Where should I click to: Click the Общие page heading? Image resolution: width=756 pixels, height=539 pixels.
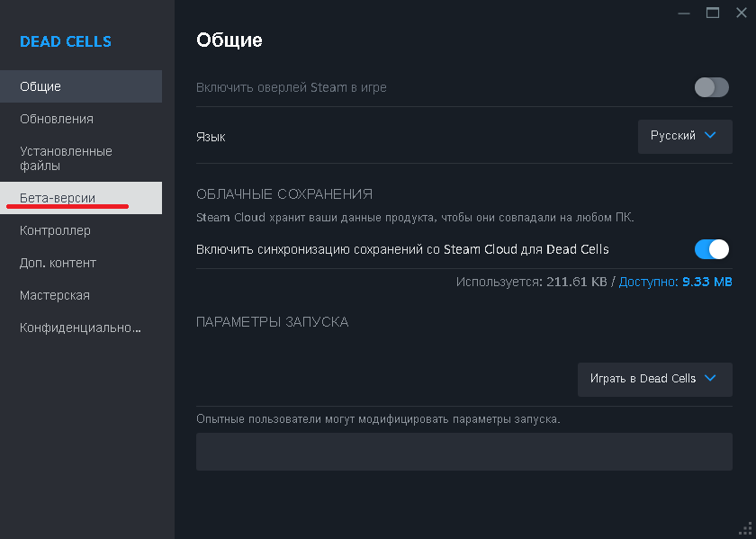click(x=229, y=40)
